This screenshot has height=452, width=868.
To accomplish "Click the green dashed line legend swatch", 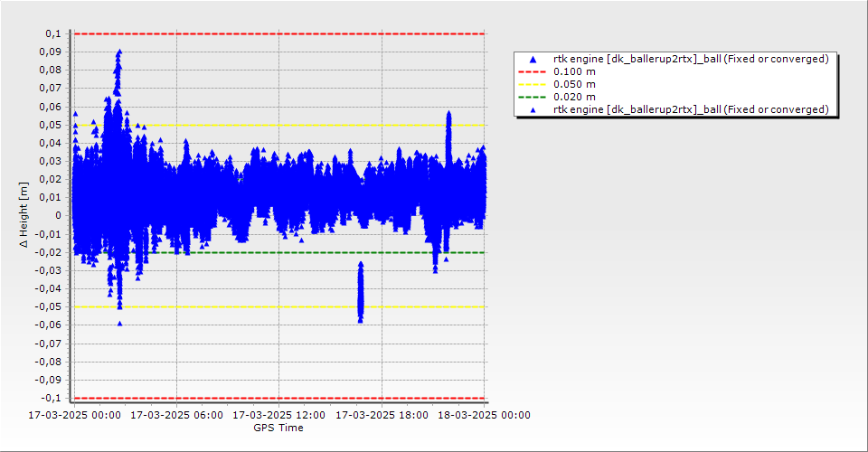I will (x=532, y=98).
